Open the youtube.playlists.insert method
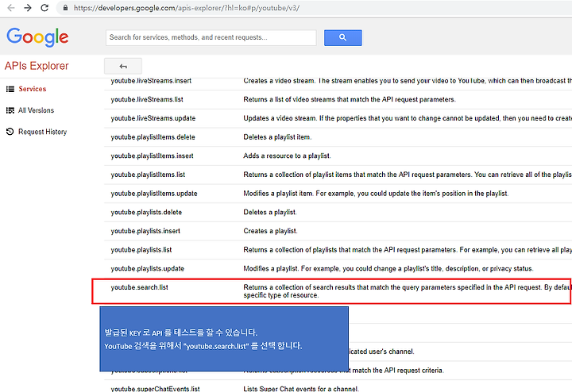The height and width of the screenshot is (392, 572). pyautogui.click(x=145, y=231)
